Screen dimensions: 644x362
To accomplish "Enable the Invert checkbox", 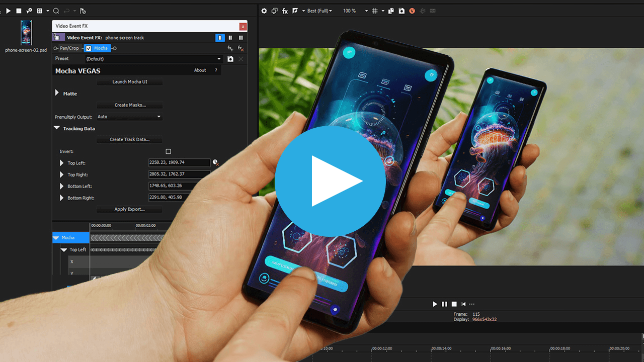I will [x=168, y=151].
